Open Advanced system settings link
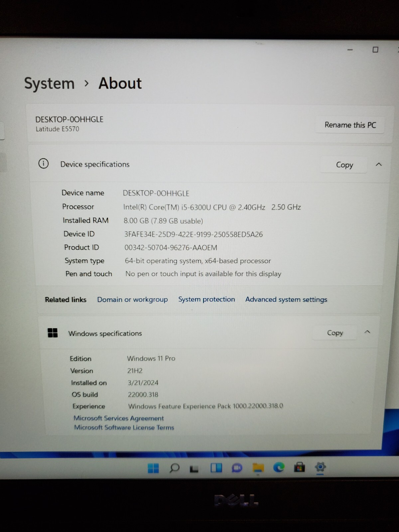The height and width of the screenshot is (532, 399). click(286, 300)
